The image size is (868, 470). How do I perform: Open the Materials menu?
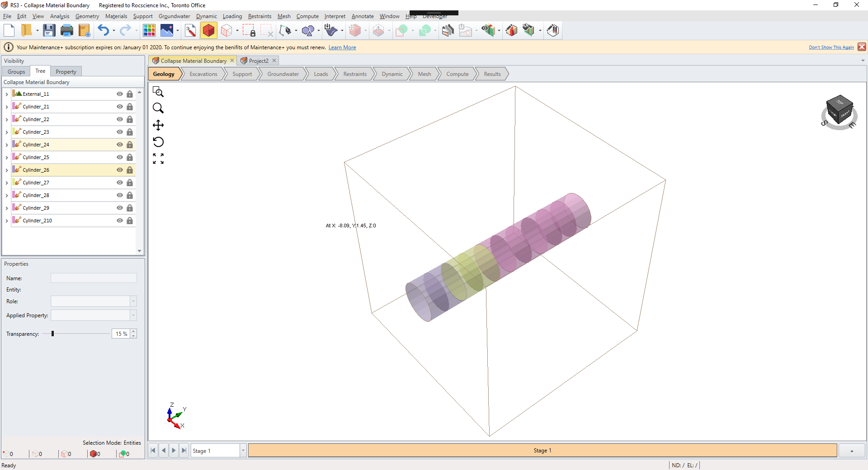point(116,16)
